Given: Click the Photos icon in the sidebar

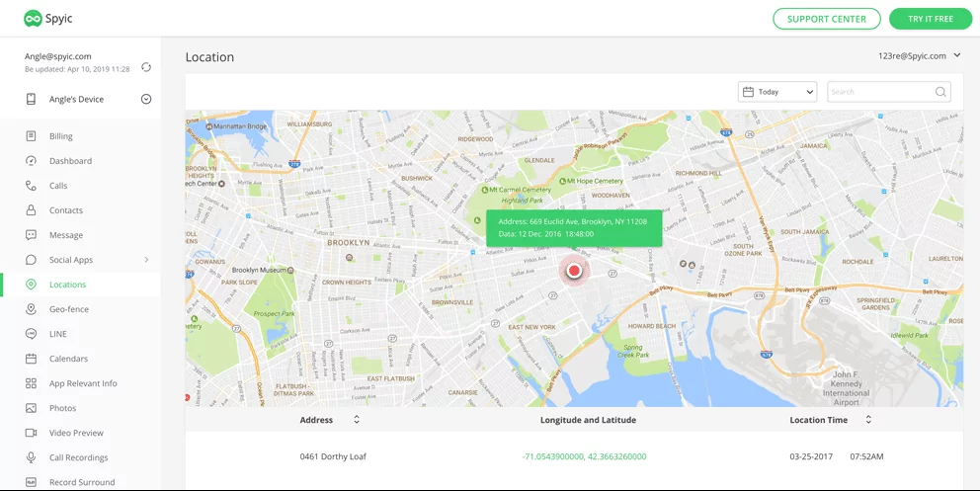Looking at the screenshot, I should 31,408.
